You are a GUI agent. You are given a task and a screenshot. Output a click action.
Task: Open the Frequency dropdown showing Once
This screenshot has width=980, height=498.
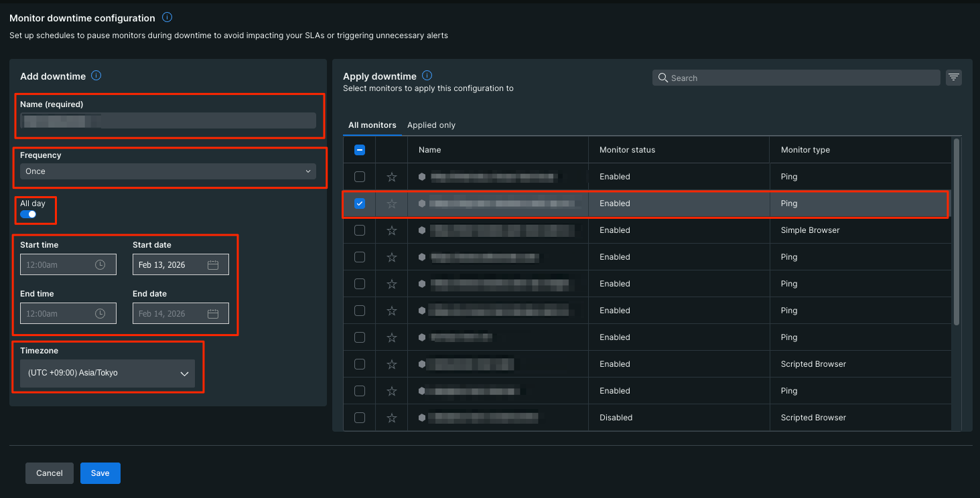[x=167, y=171]
